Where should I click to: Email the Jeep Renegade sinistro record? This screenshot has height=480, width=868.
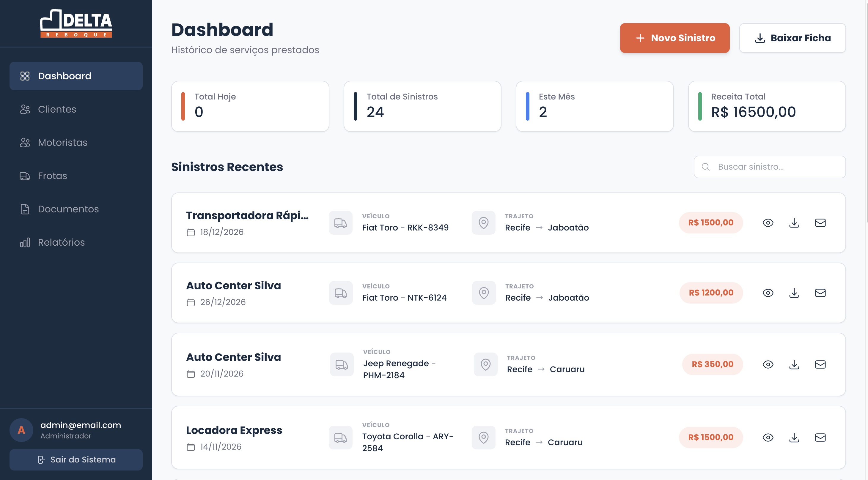pos(820,364)
